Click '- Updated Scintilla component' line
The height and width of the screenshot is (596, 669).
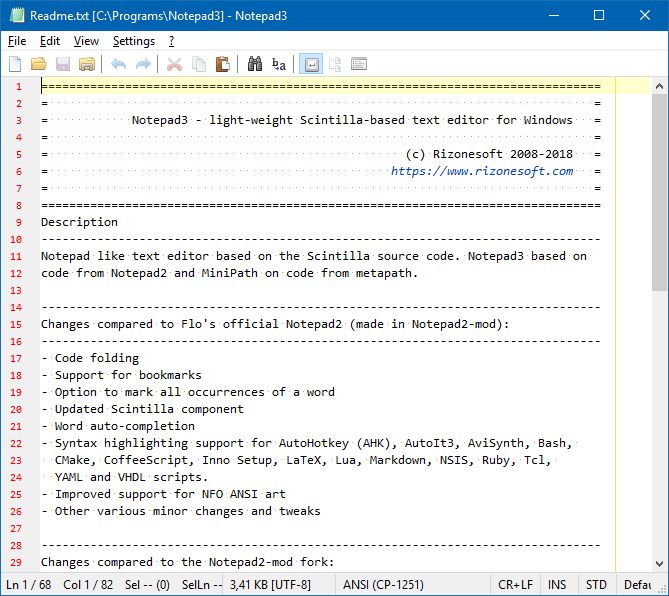[x=143, y=409]
